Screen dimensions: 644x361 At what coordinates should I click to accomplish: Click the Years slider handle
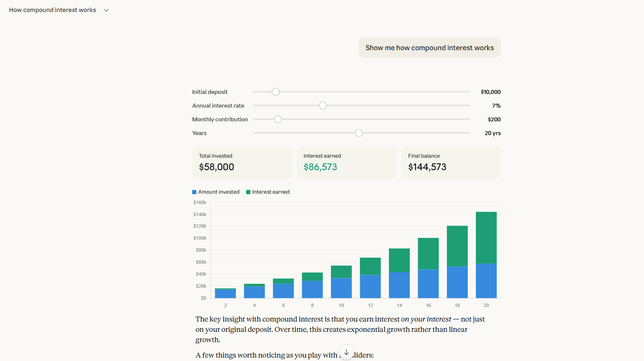coord(359,133)
